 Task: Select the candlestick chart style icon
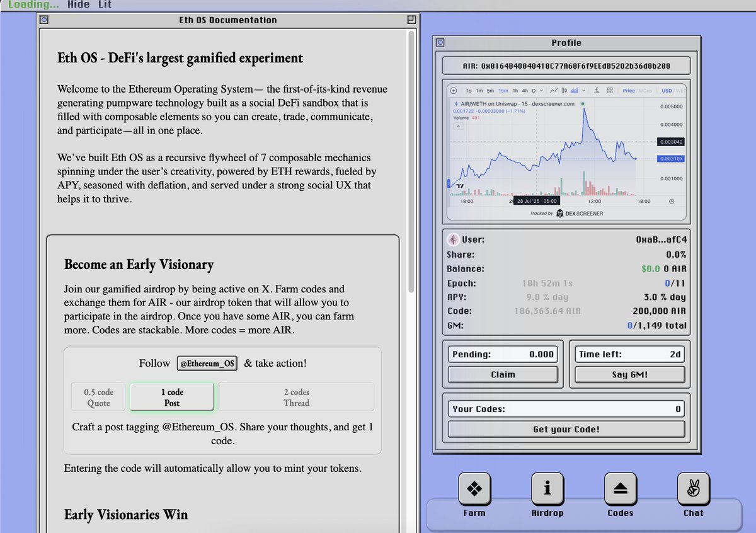click(564, 91)
